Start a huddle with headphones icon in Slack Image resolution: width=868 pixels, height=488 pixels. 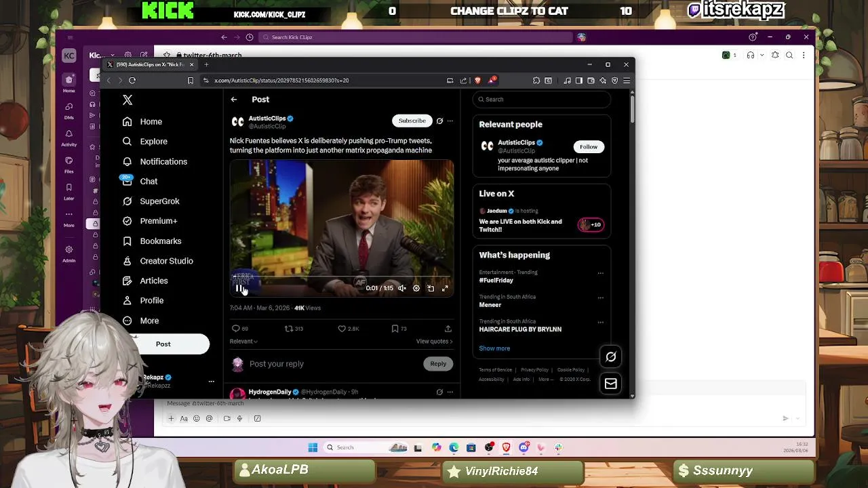click(x=750, y=56)
